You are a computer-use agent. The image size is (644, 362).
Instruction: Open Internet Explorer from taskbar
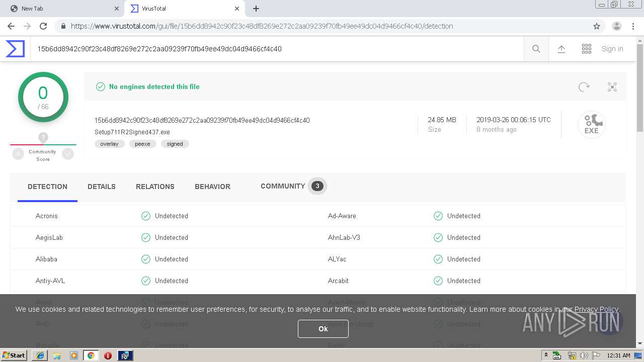pyautogui.click(x=40, y=355)
